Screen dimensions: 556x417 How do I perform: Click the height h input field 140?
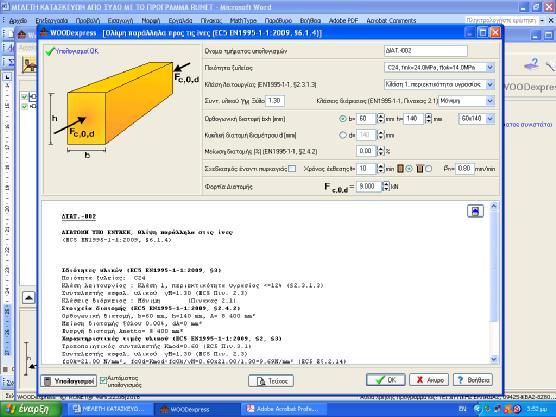click(x=414, y=118)
